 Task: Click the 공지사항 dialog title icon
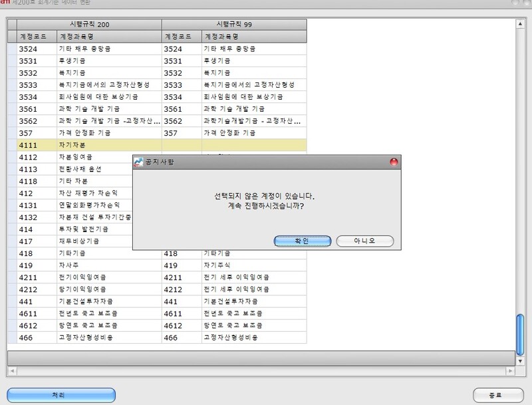(x=138, y=162)
